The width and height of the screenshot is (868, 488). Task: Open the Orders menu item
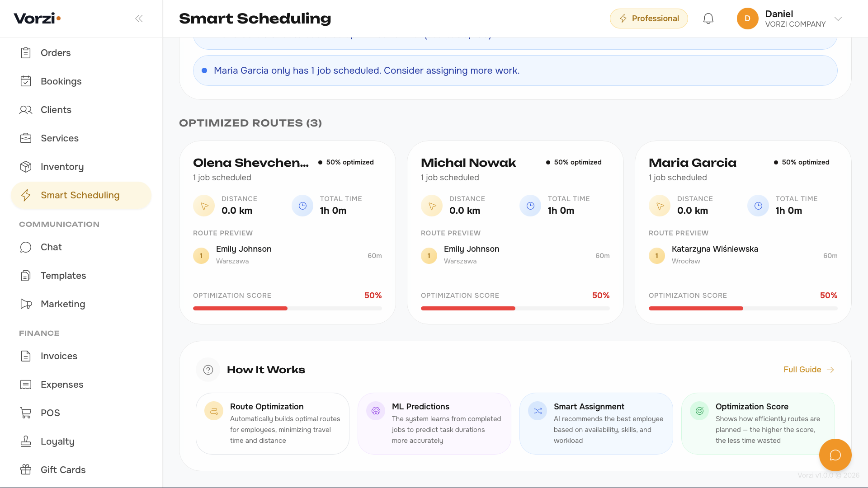pyautogui.click(x=81, y=53)
